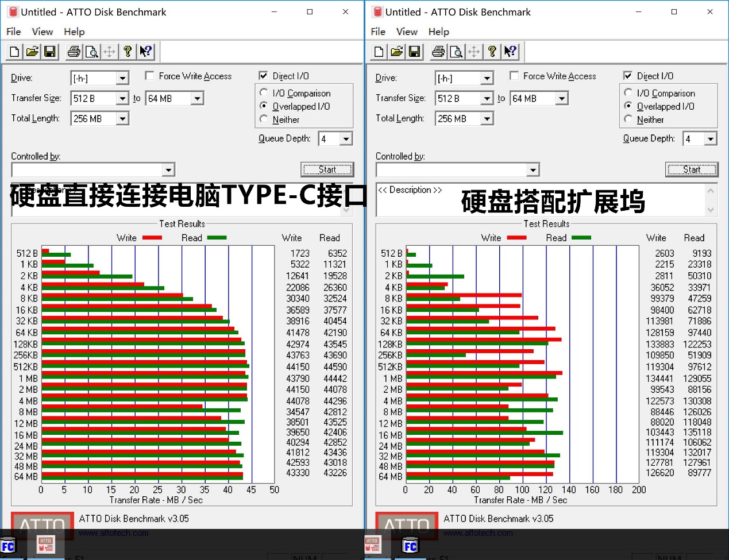Click Open file icon in right ATTO window
The width and height of the screenshot is (729, 560).
(396, 52)
